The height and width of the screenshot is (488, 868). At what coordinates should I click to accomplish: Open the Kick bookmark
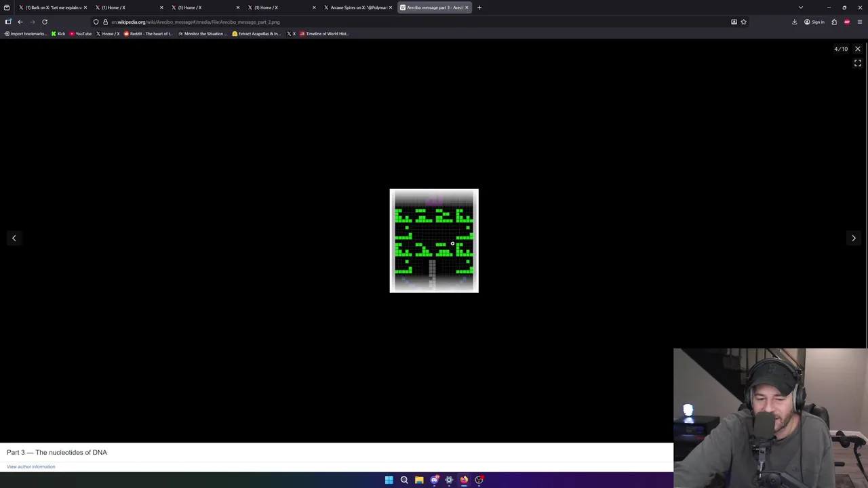(x=58, y=33)
